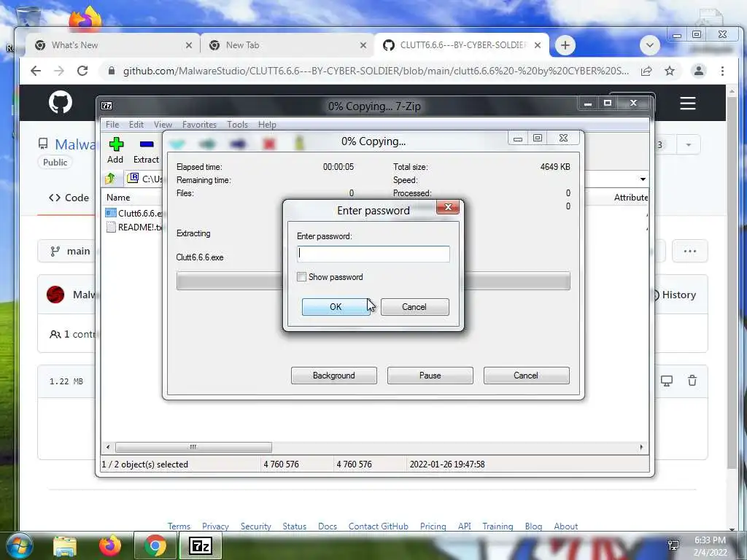747x560 pixels.
Task: Open the browser three-dot menu
Action: 722,71
